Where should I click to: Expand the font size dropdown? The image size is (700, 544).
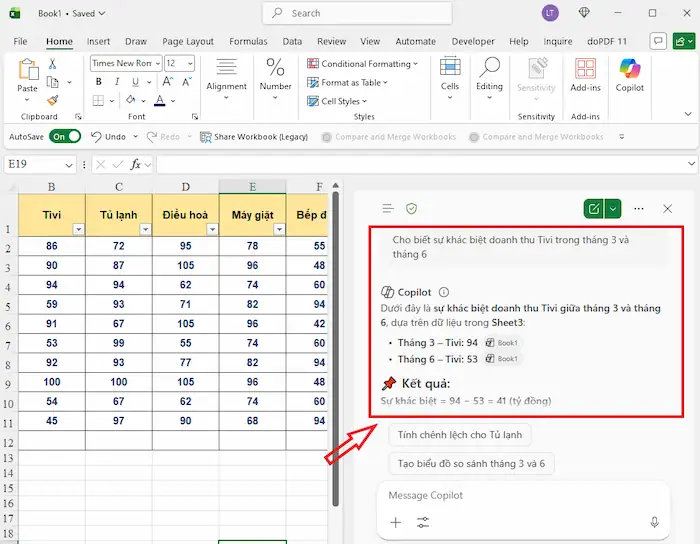pos(189,63)
